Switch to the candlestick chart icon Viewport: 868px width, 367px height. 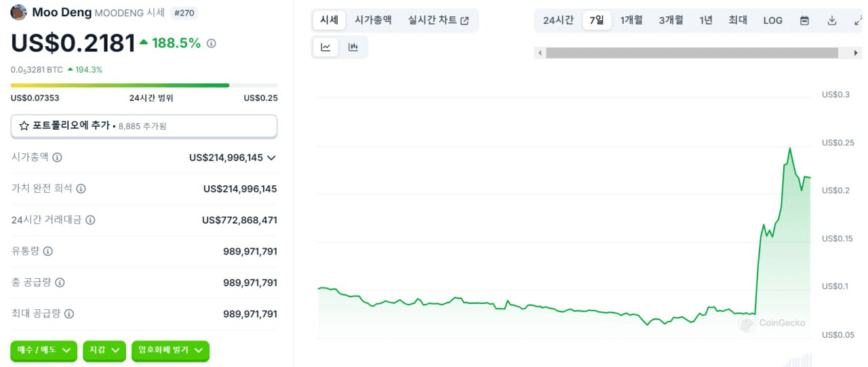tap(353, 47)
